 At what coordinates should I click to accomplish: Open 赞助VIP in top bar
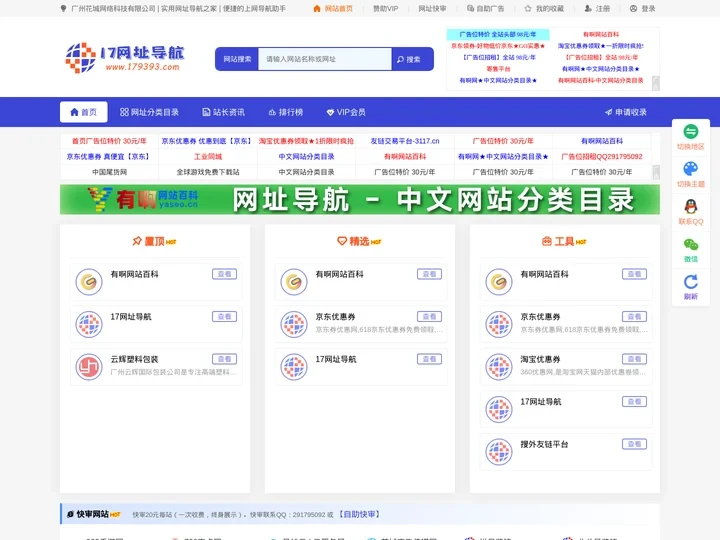[385, 8]
